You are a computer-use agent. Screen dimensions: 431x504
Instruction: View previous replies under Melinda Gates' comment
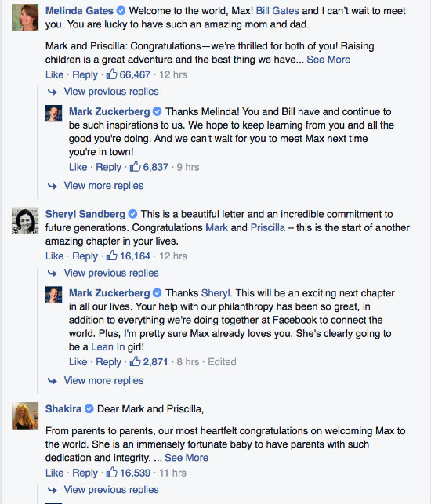point(111,91)
